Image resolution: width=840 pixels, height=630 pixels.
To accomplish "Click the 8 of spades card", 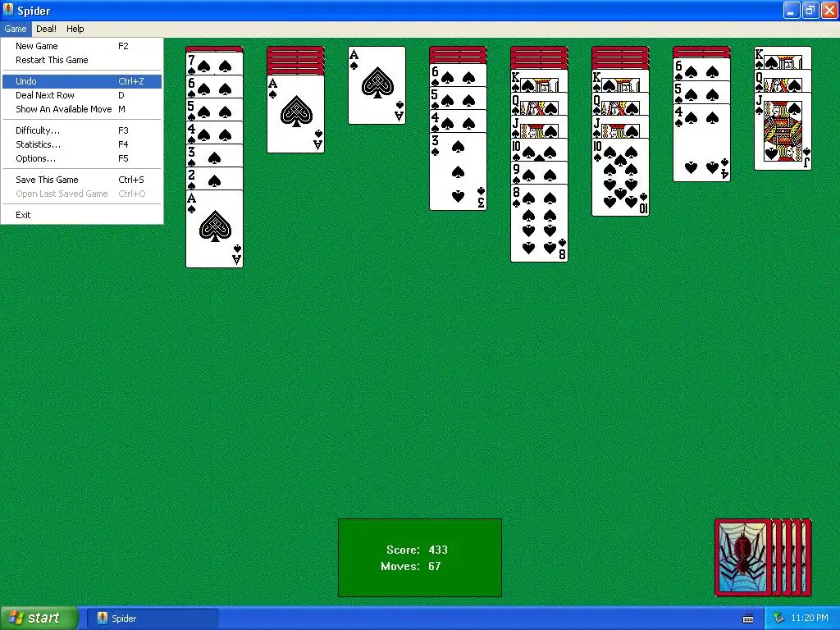I will click(540, 223).
